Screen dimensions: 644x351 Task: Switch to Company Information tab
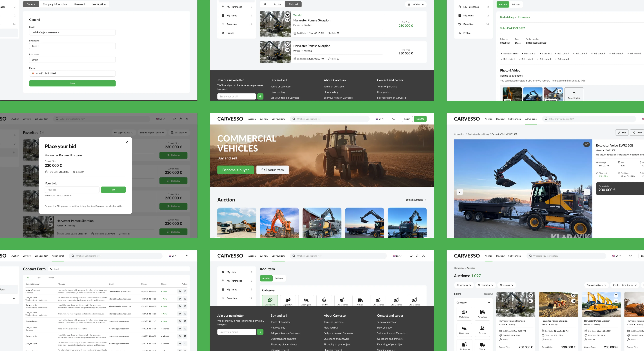[55, 4]
